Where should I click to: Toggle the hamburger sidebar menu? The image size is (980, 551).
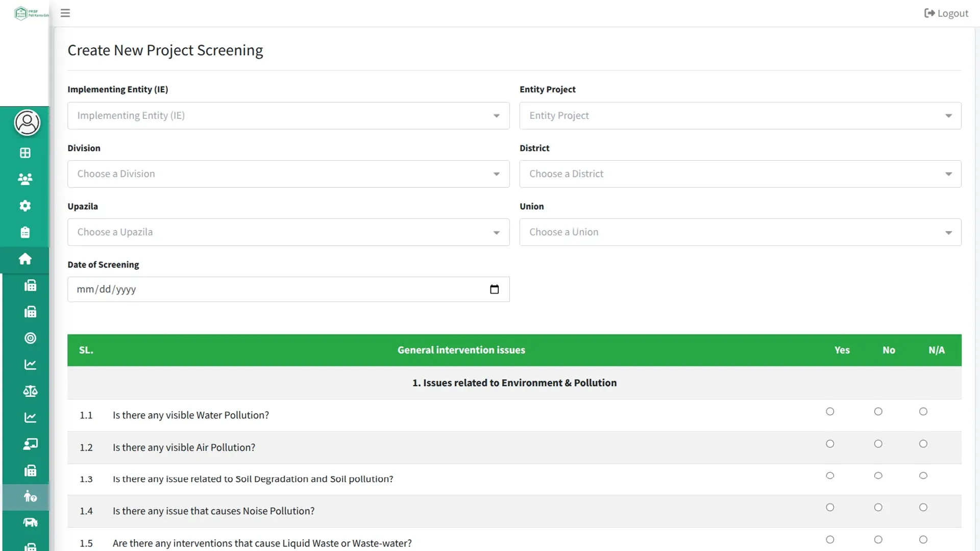[65, 13]
